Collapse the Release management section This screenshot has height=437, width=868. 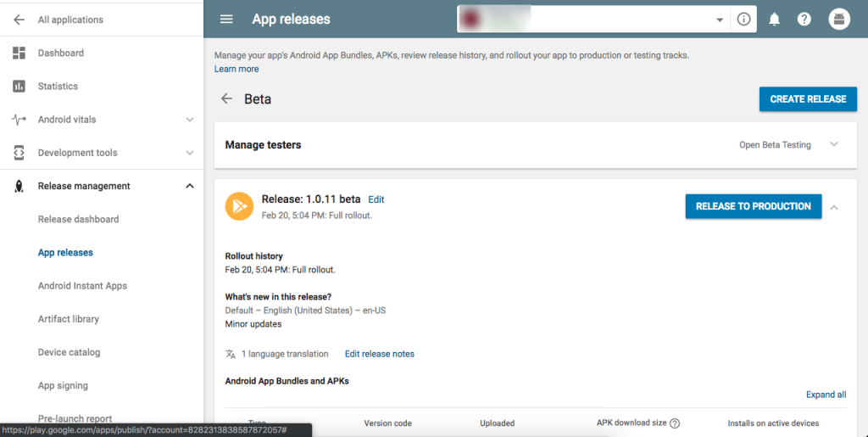click(x=190, y=186)
